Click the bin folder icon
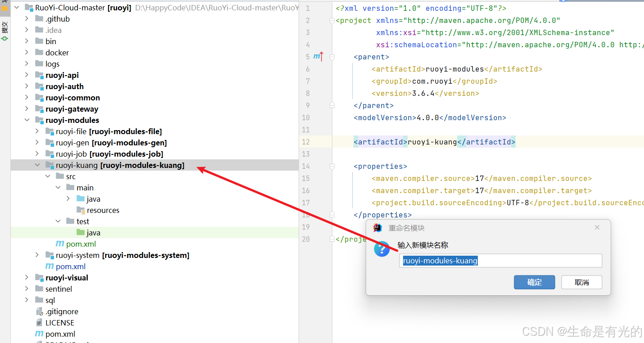This screenshot has height=343, width=644. 39,41
